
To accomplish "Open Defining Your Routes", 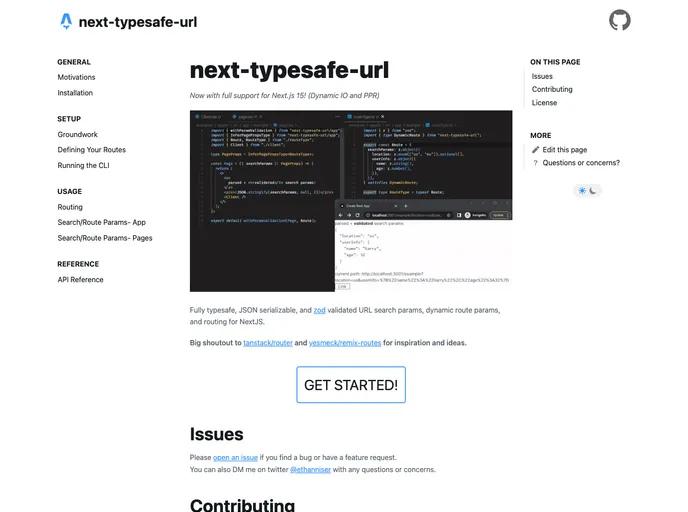I will point(92,150).
